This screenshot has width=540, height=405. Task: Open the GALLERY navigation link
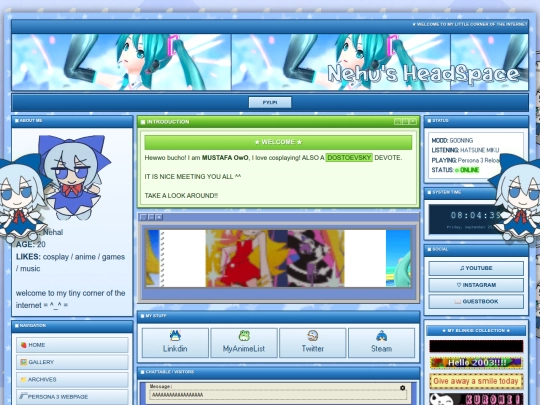(72, 362)
